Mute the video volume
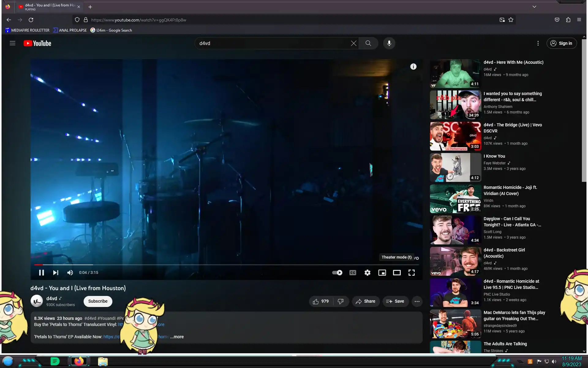The image size is (588, 368). click(70, 273)
